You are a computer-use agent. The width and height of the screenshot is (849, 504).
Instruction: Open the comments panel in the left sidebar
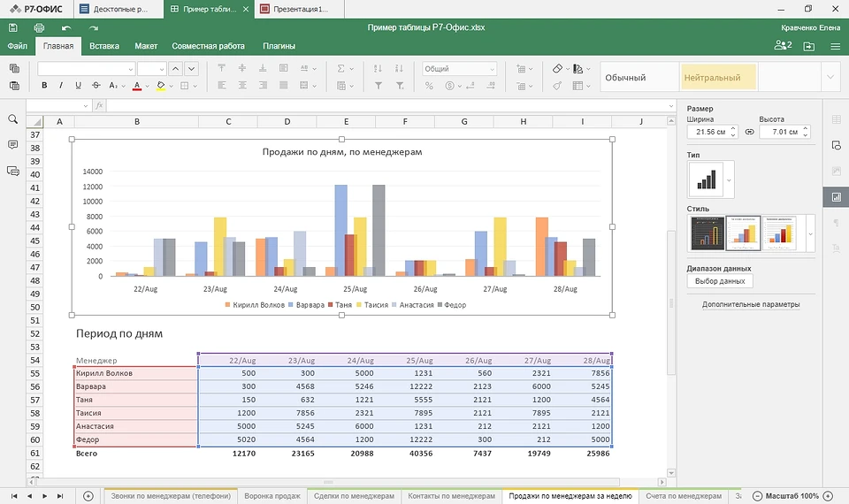[13, 145]
